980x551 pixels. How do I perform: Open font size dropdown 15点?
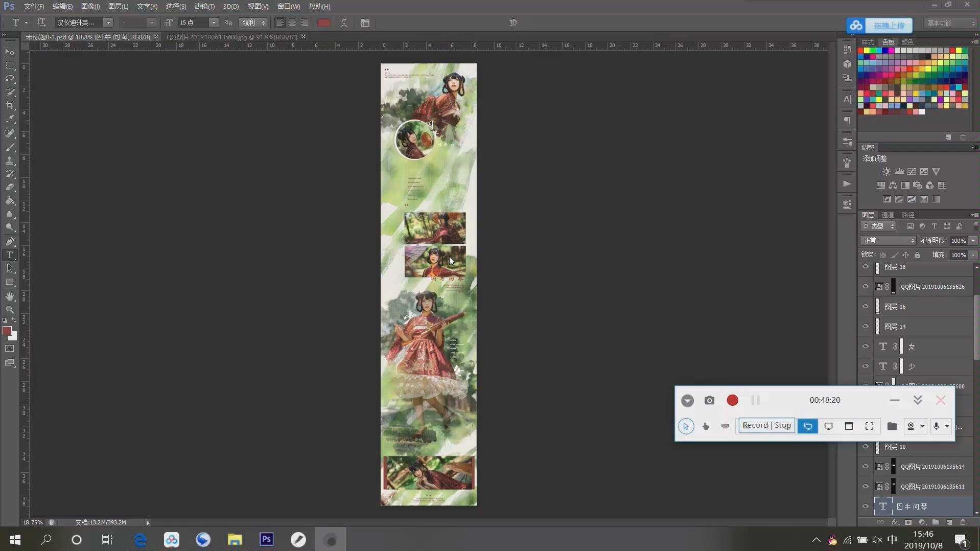(214, 22)
